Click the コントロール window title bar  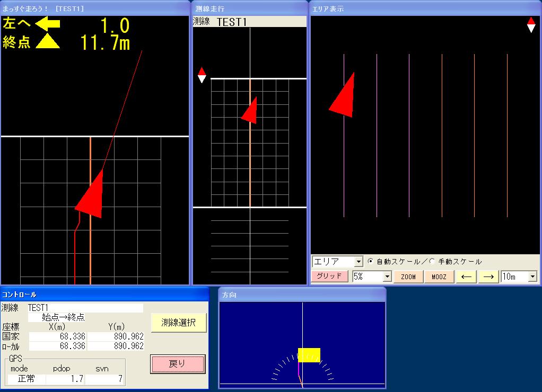[x=104, y=294]
